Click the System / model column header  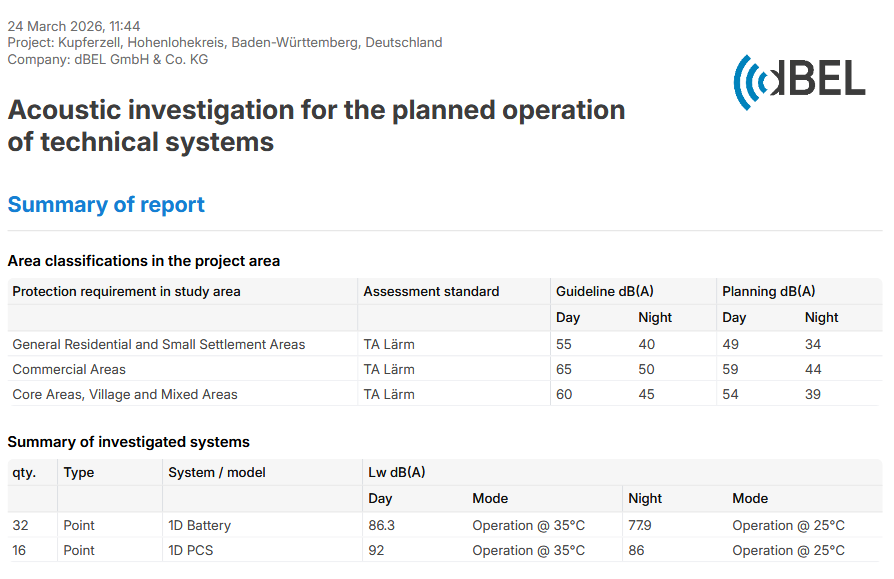click(217, 472)
